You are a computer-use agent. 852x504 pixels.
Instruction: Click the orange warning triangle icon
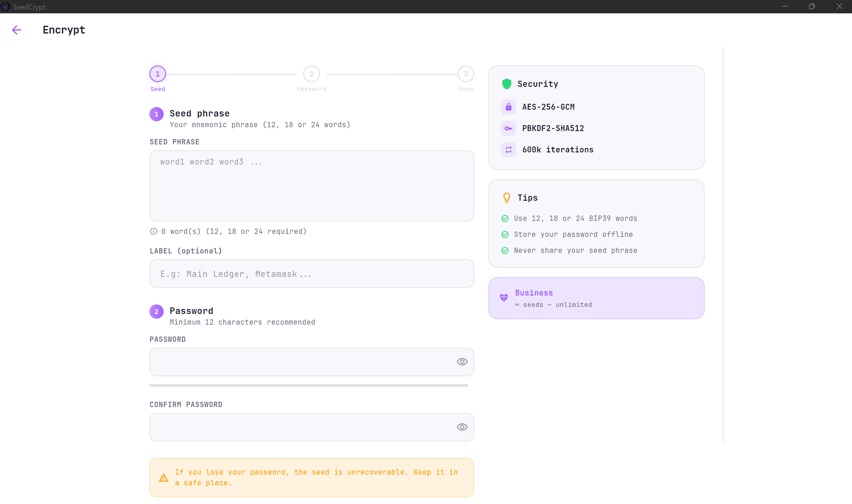click(163, 478)
